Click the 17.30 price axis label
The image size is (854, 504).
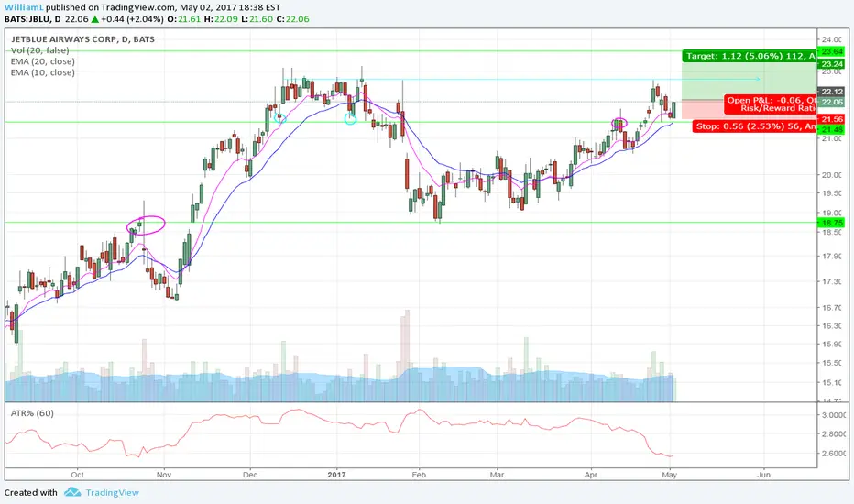pyautogui.click(x=832, y=281)
